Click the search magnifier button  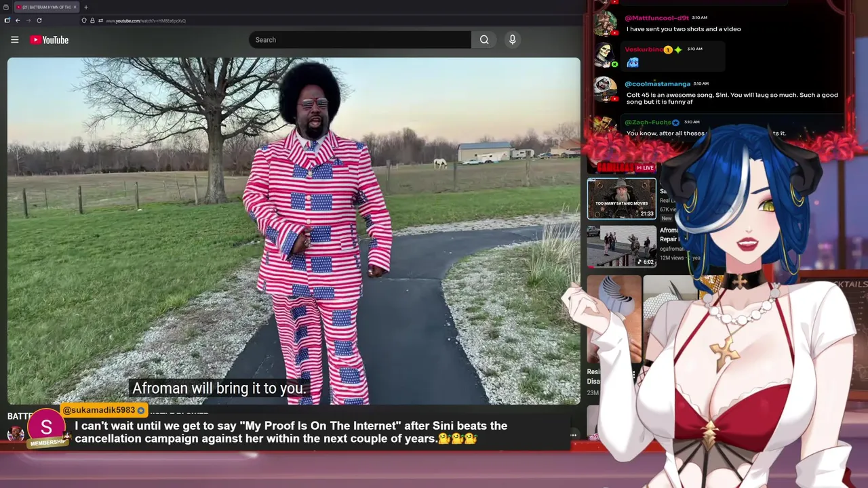pyautogui.click(x=484, y=40)
